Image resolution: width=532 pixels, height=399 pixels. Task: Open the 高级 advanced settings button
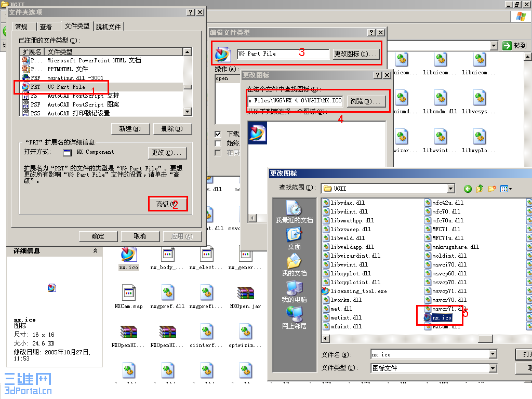click(167, 204)
